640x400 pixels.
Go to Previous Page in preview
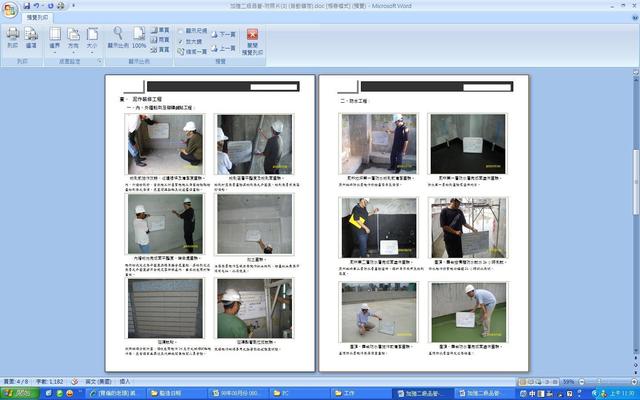pyautogui.click(x=226, y=48)
